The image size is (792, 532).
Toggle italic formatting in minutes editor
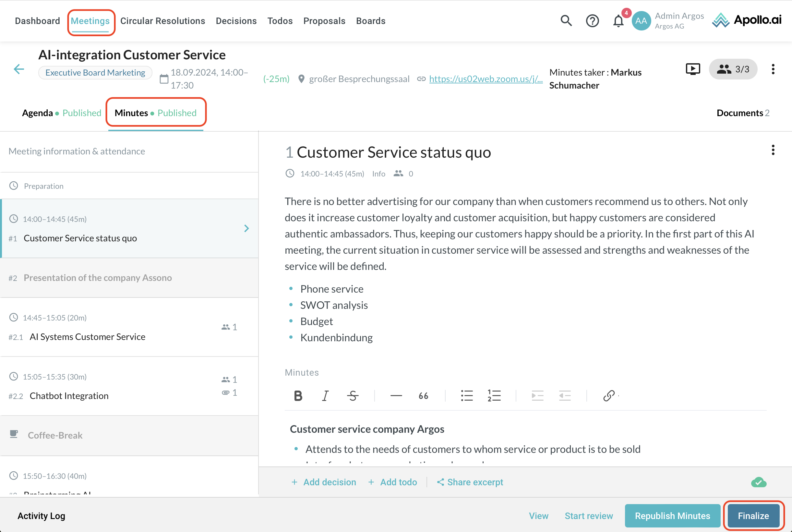(x=325, y=396)
